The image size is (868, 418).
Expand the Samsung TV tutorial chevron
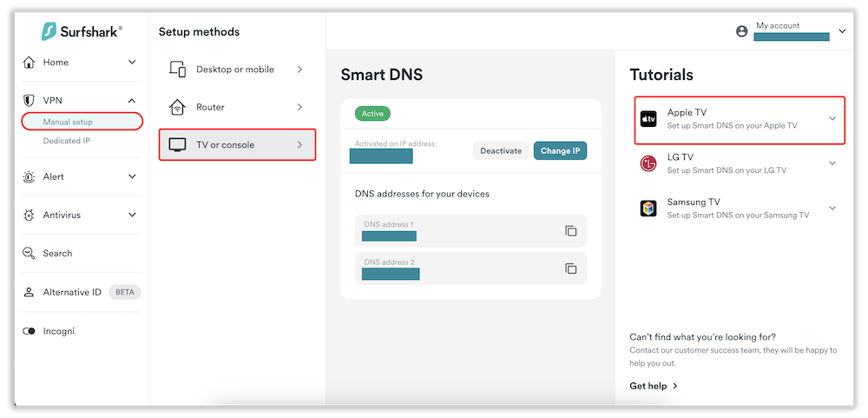tap(832, 208)
